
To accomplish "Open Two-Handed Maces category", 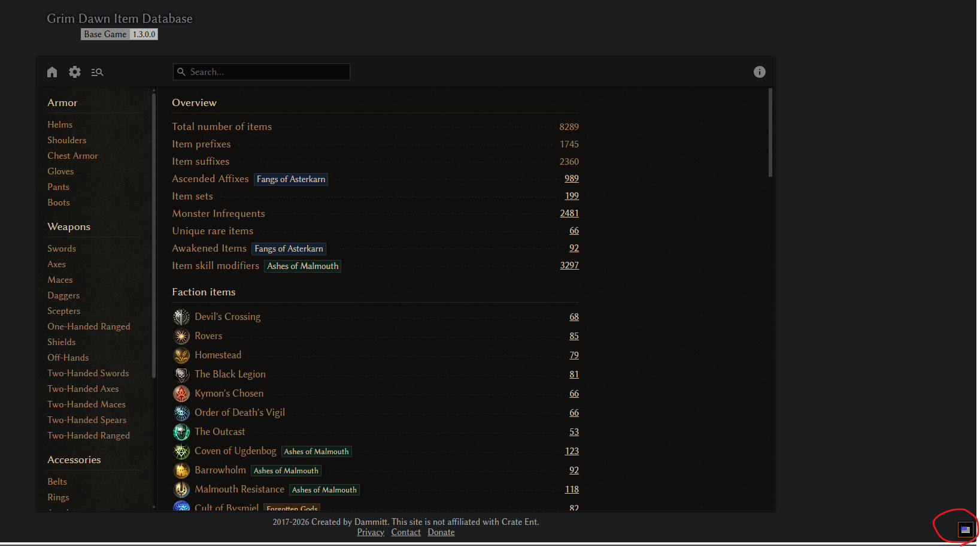I will coord(87,404).
